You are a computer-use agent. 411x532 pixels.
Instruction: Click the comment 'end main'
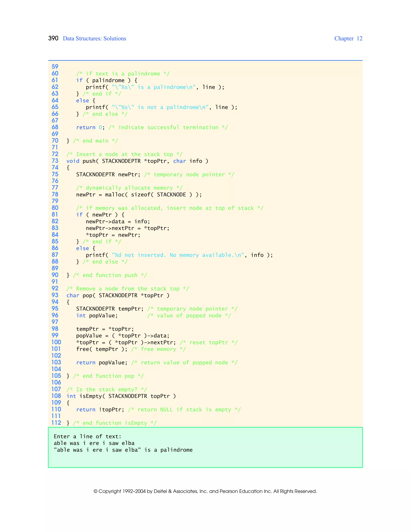coord(96,141)
